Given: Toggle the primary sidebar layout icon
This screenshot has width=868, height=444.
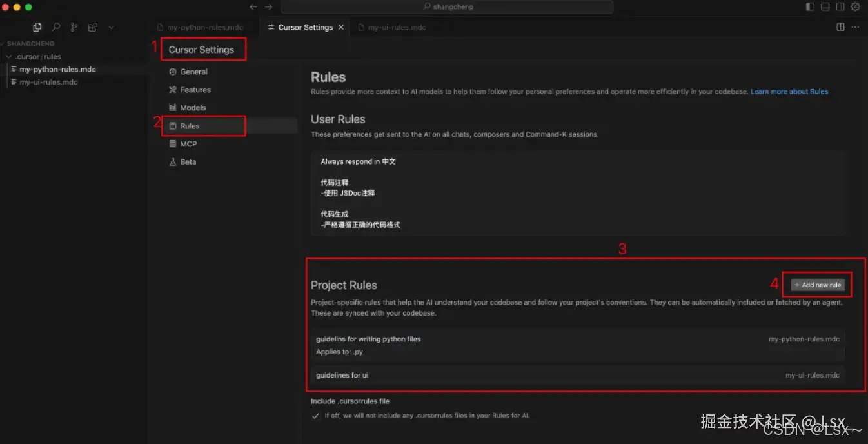Looking at the screenshot, I should [811, 7].
